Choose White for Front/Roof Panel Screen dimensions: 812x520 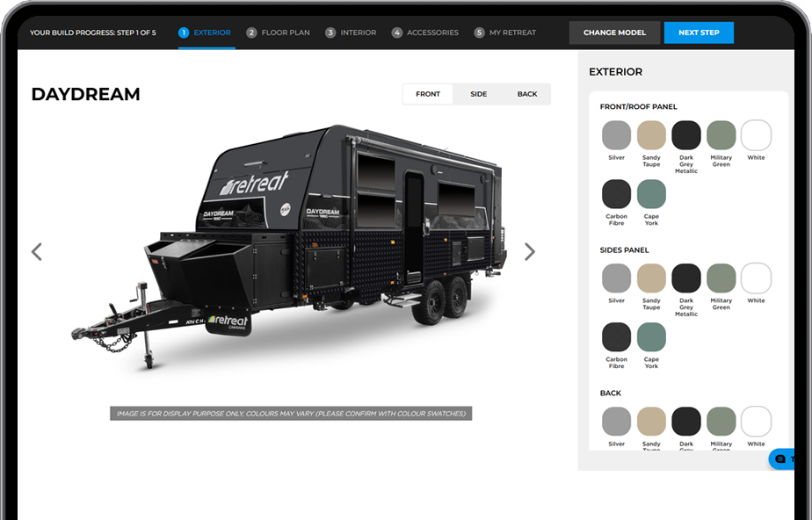(x=756, y=135)
